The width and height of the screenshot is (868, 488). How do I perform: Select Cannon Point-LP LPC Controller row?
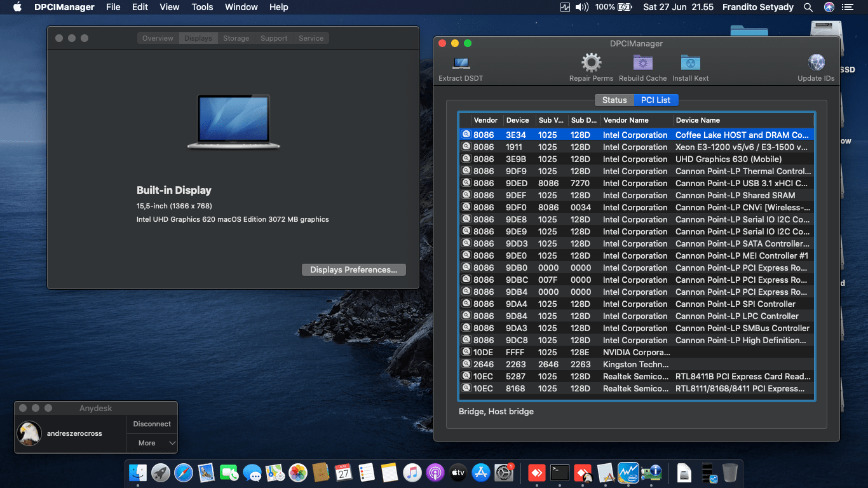636,316
